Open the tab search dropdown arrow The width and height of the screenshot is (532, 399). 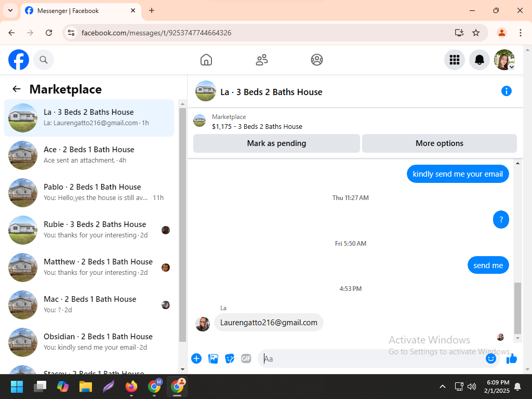click(x=10, y=10)
